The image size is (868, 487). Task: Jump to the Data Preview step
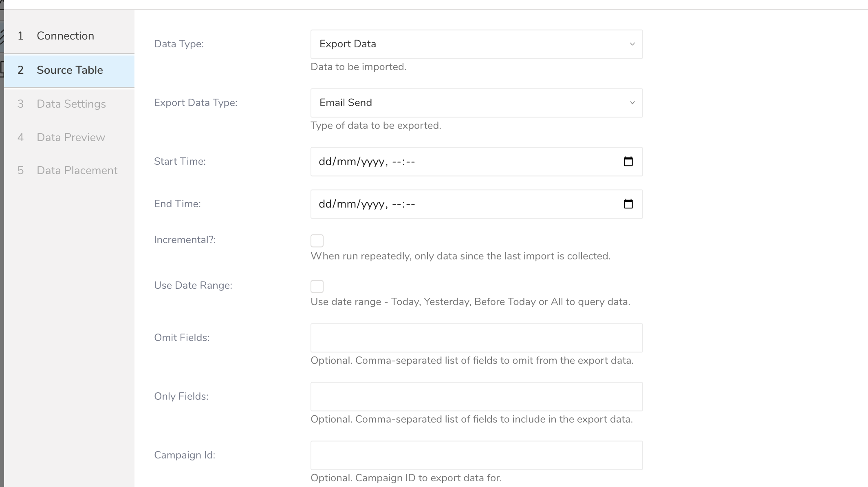tap(71, 137)
